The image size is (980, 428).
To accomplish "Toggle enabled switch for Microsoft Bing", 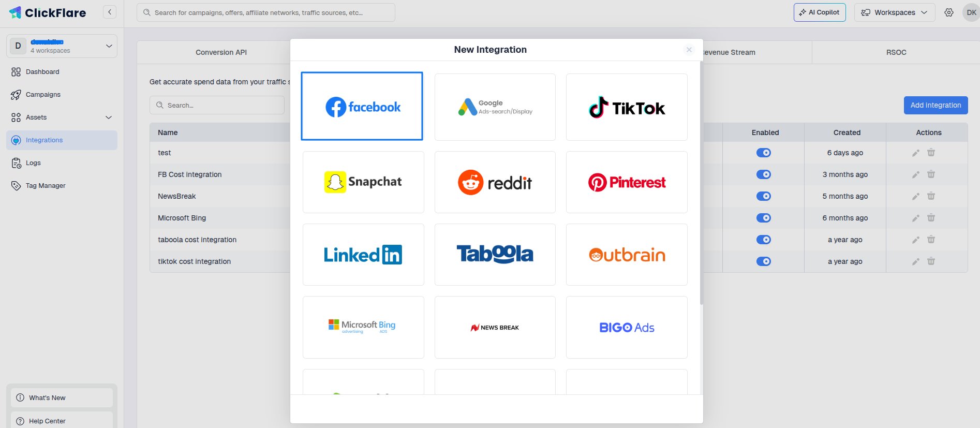I will point(764,218).
